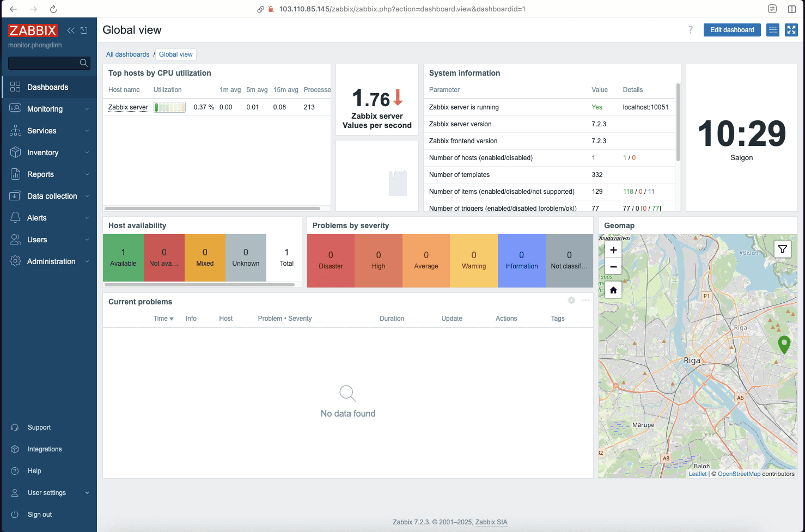The height and width of the screenshot is (532, 805).
Task: Click the Top hosts horizontal scrollbar
Action: click(212, 208)
